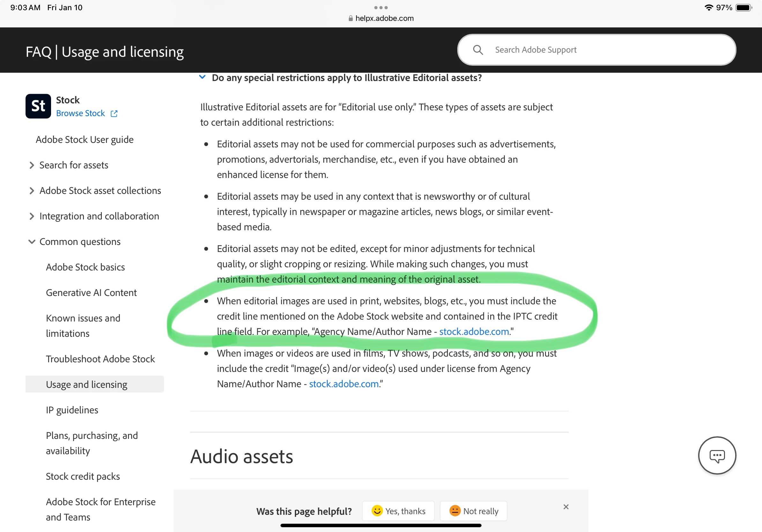Click the search magnifier icon
Viewport: 762px width, 532px height.
(478, 50)
